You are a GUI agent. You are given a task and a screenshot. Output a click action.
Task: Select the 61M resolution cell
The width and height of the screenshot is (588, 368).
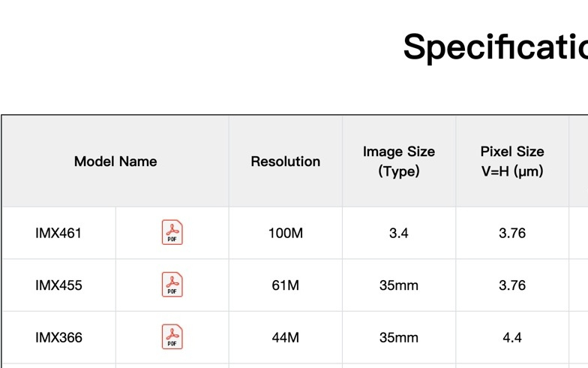(286, 285)
